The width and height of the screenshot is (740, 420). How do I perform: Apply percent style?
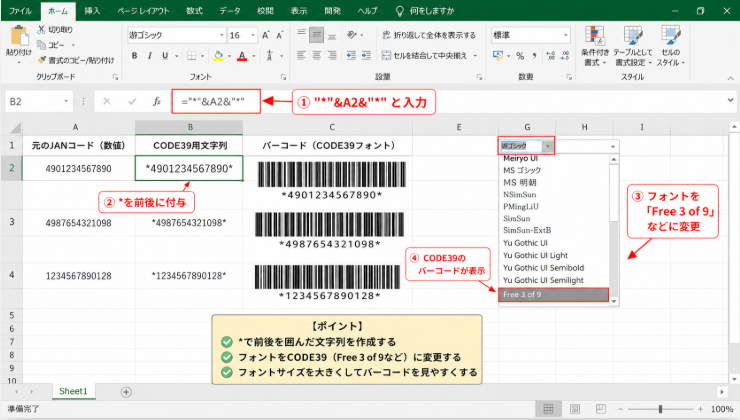pos(520,56)
